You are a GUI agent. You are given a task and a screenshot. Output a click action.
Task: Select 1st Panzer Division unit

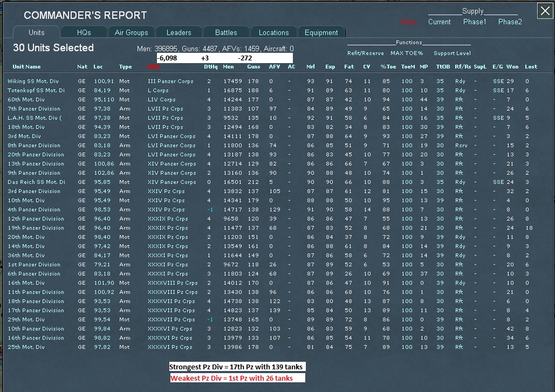click(34, 264)
